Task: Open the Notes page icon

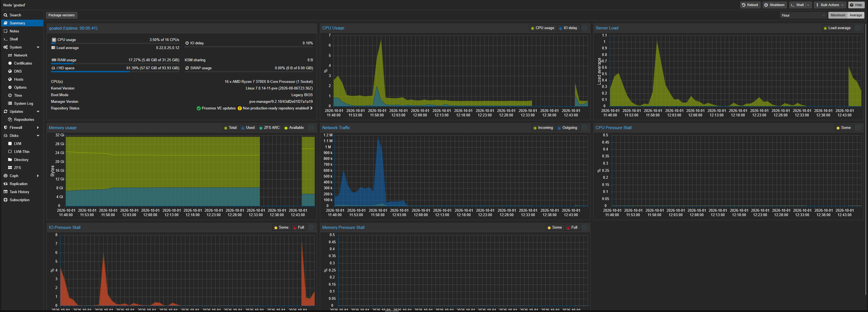Action: point(5,31)
